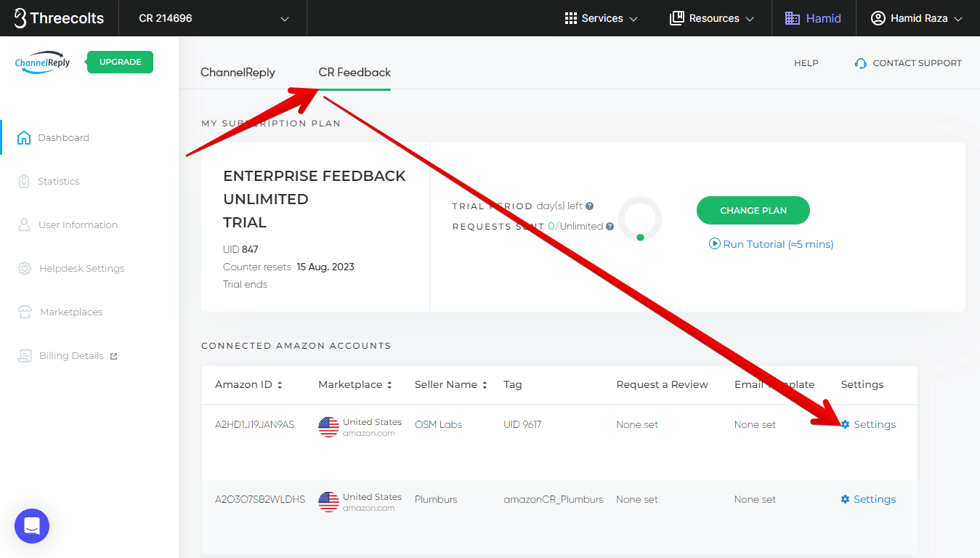Click Email Template value in OSM Labs row
This screenshot has height=558, width=980.
[755, 424]
